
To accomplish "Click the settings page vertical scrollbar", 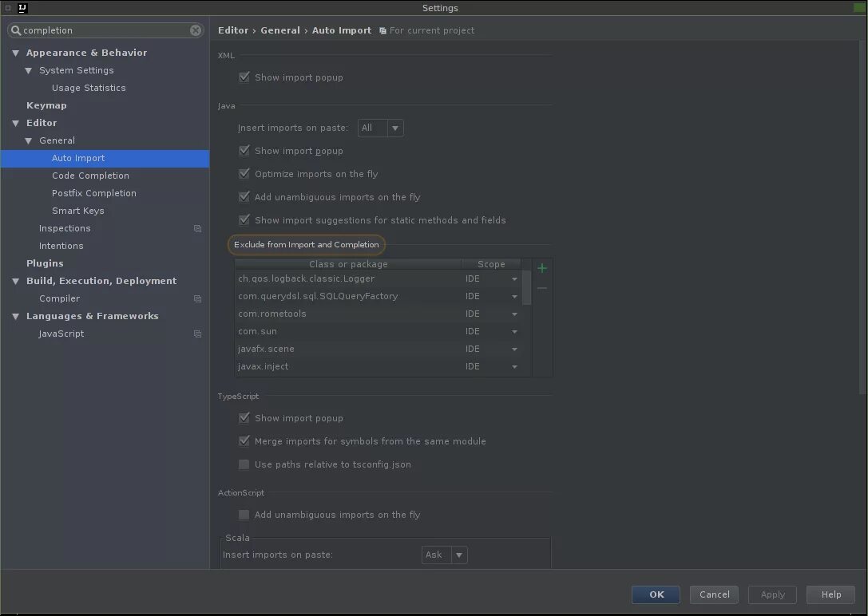I will [x=862, y=217].
